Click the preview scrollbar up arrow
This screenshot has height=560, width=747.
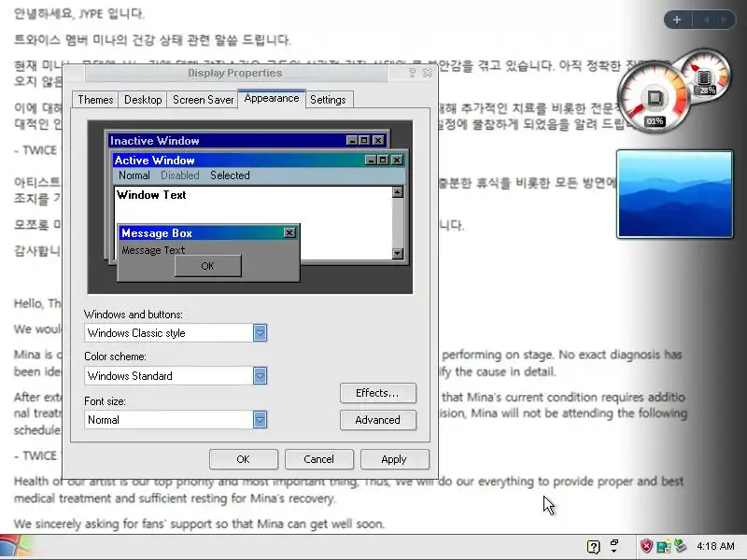(x=398, y=192)
